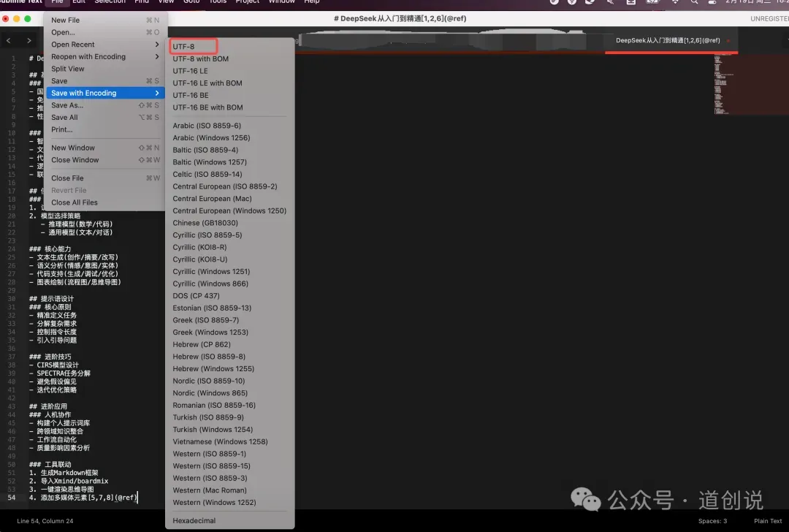Expand the Save with Encoding submenu
The width and height of the screenshot is (789, 532).
point(105,93)
